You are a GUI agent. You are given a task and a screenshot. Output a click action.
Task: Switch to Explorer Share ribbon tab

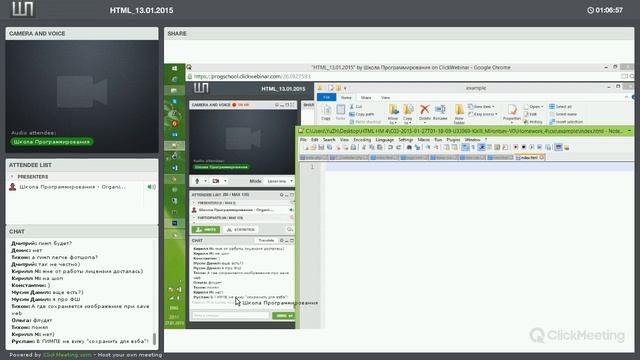pos(366,98)
